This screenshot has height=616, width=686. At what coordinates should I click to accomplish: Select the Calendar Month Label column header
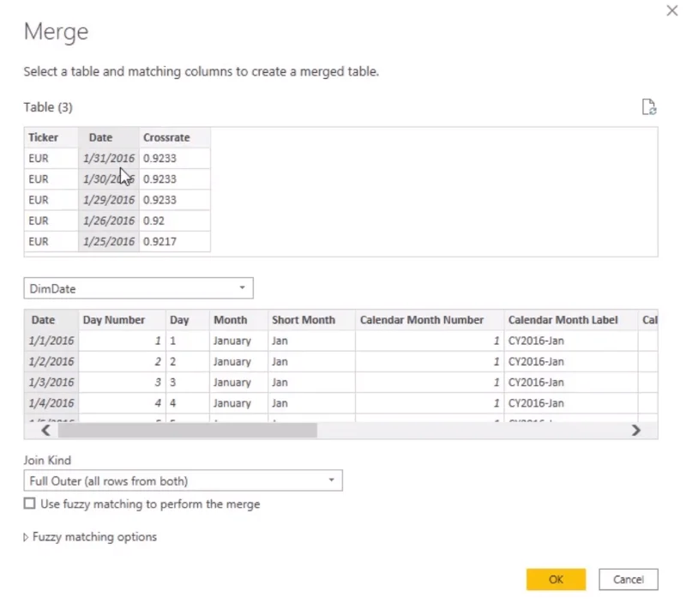click(x=571, y=320)
